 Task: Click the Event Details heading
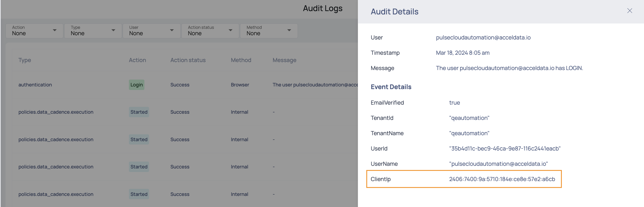(391, 87)
